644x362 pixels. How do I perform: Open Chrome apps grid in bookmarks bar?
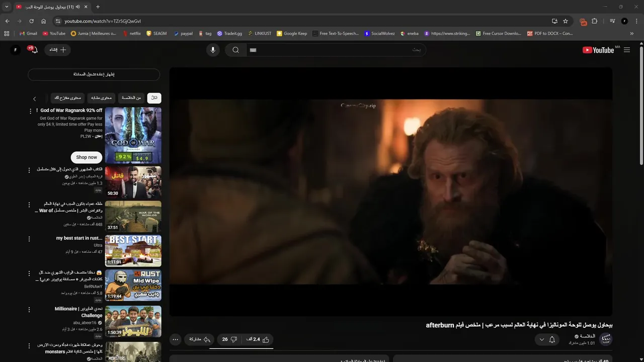click(x=7, y=34)
